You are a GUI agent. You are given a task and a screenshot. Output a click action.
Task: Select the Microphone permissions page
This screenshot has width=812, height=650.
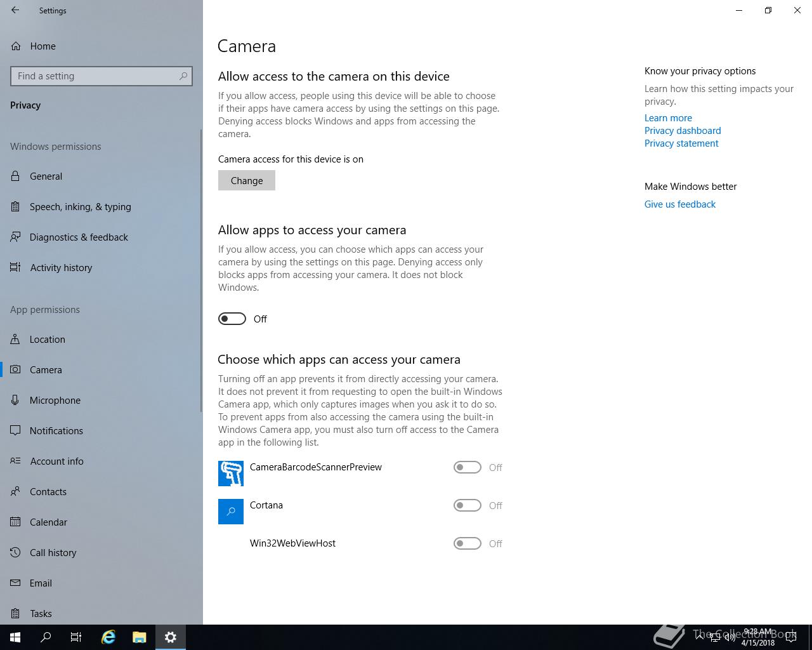[55, 400]
